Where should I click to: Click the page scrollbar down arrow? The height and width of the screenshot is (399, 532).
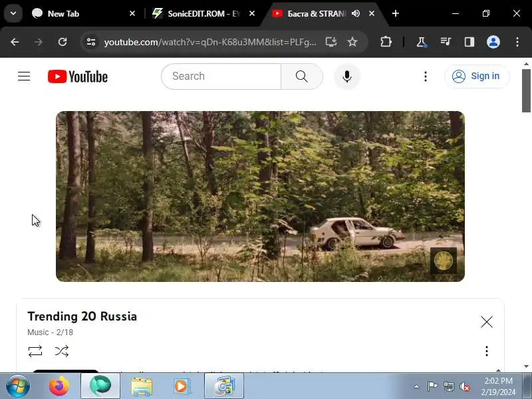pyautogui.click(x=526, y=366)
